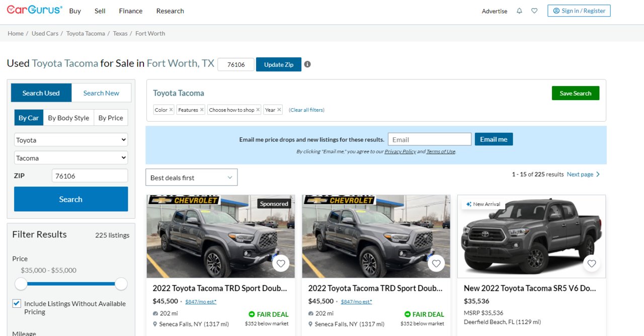The width and height of the screenshot is (644, 336).
Task: Click the minimum price slider handle
Action: tap(21, 284)
